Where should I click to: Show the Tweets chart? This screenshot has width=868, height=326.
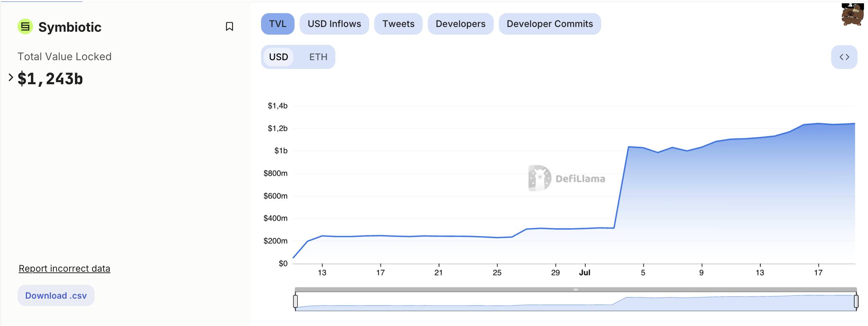pos(398,24)
